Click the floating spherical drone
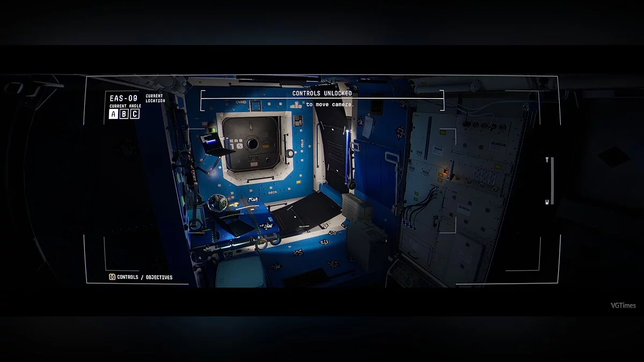644x362 pixels. [217, 203]
